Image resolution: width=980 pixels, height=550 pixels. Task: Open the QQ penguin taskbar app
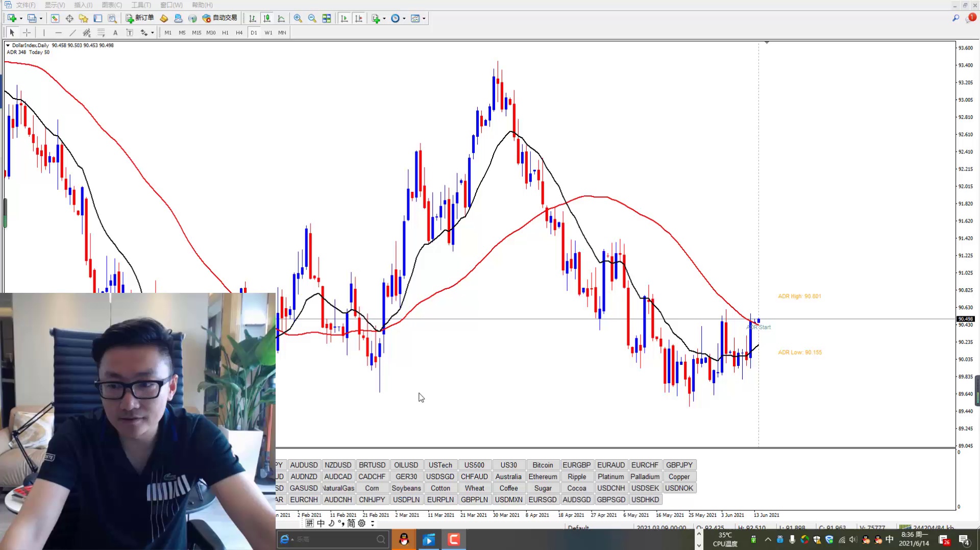tap(404, 539)
